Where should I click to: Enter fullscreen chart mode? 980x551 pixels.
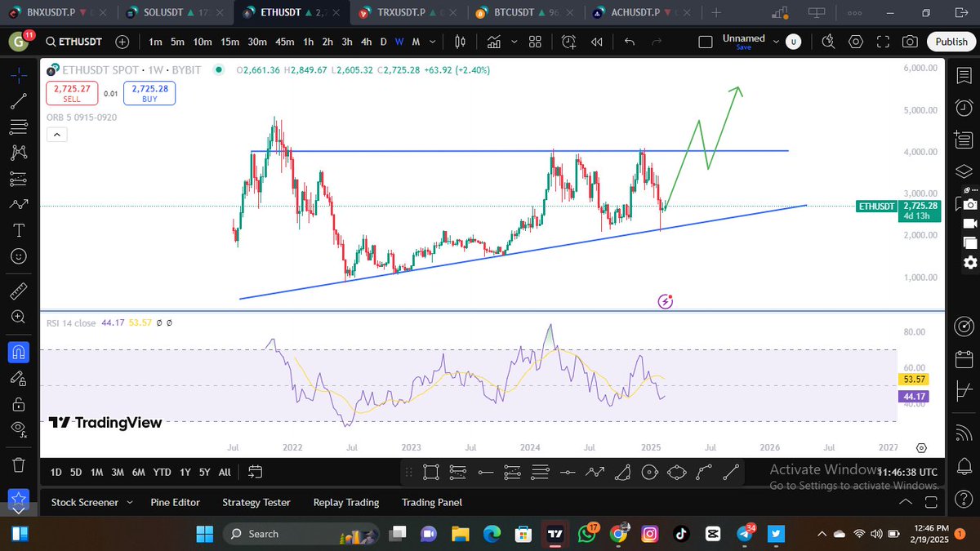(x=883, y=42)
